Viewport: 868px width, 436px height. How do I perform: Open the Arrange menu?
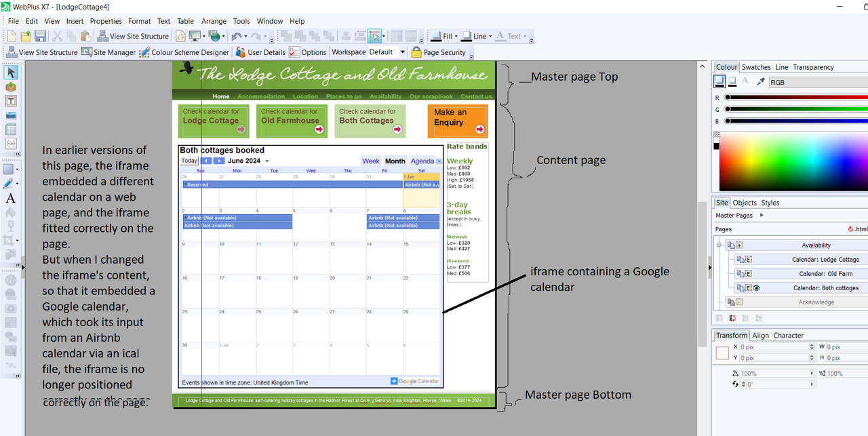click(214, 21)
